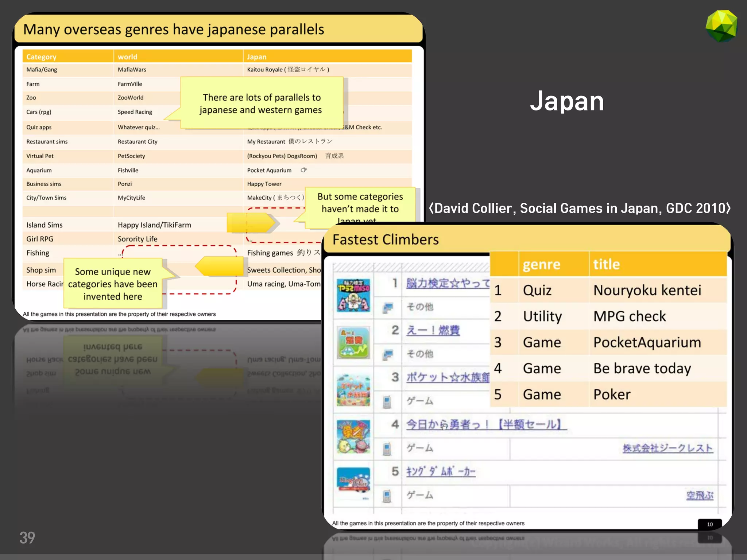The height and width of the screenshot is (560, 747).
Task: Open the えー！燃費 link
Action: tap(433, 330)
